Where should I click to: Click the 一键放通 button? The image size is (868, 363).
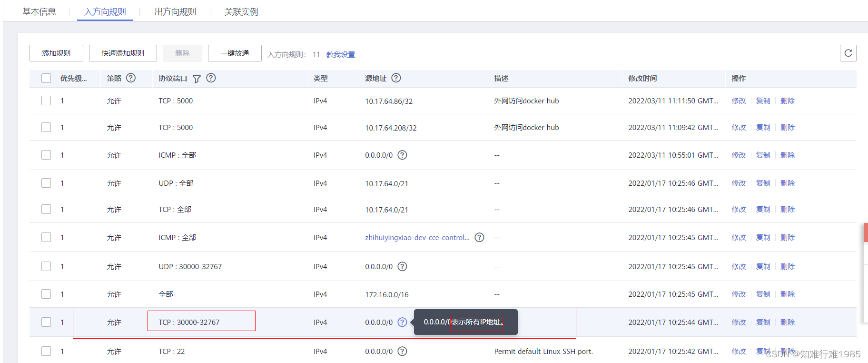[x=235, y=53]
